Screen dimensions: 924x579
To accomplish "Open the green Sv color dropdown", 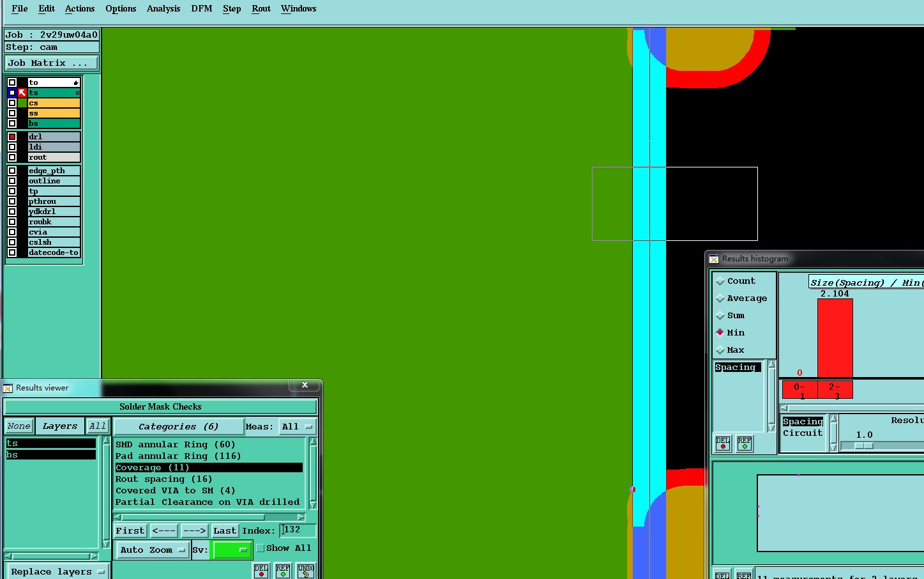I will point(231,550).
